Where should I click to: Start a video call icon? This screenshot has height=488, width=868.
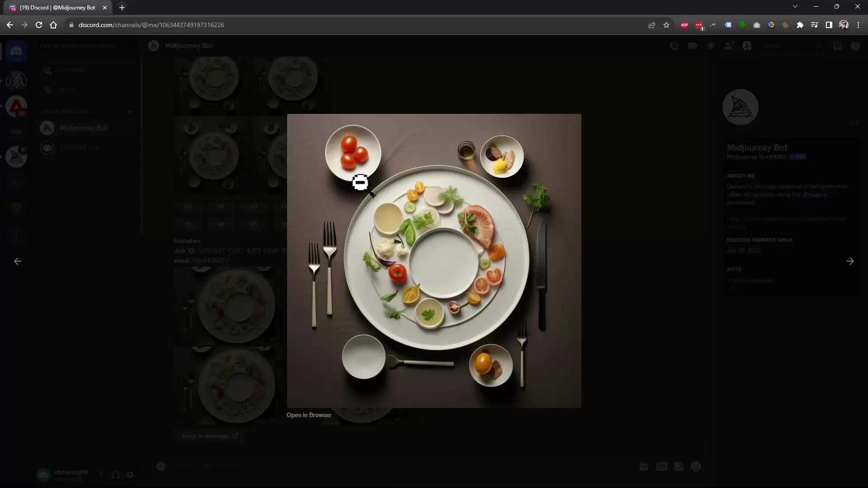tap(693, 46)
